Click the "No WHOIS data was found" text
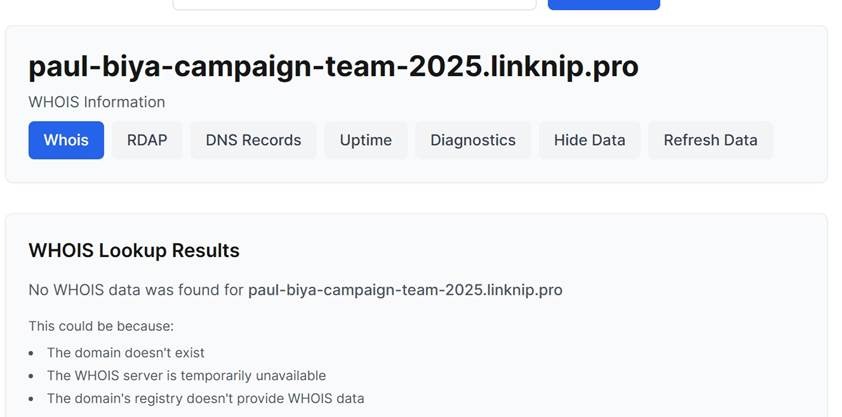Screen dimensions: 842x417 click(136, 290)
